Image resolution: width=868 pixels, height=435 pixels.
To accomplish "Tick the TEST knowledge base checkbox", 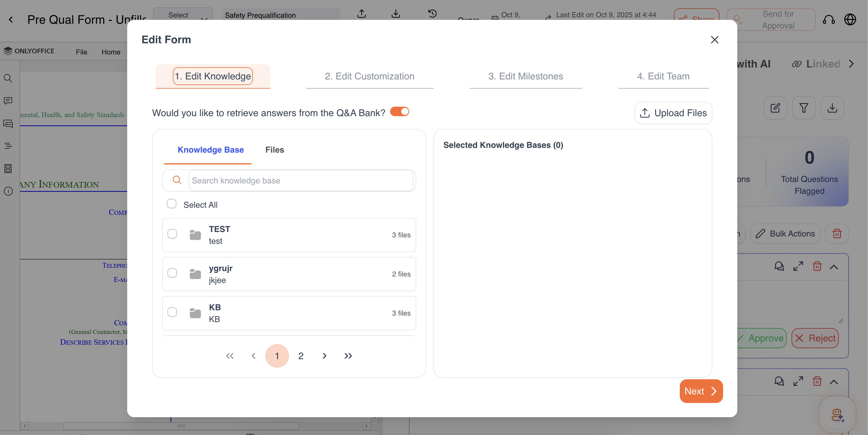I will 172,234.
